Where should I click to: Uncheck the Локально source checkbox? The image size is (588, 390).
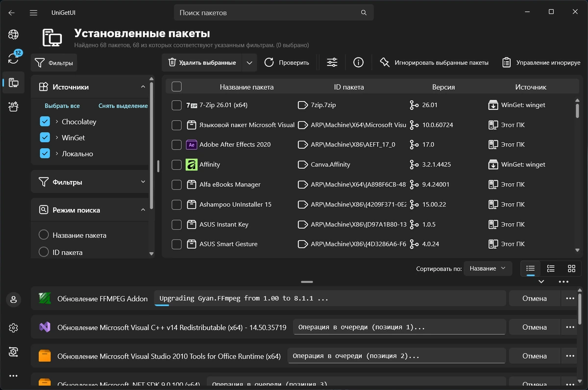coord(45,154)
